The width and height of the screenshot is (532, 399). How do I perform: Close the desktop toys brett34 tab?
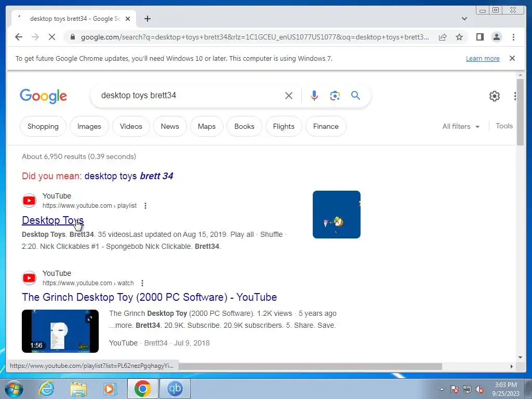pyautogui.click(x=128, y=19)
